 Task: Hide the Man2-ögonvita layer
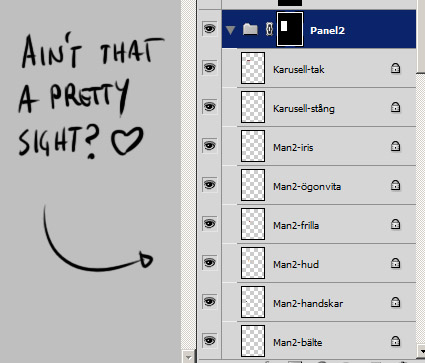[x=209, y=185]
